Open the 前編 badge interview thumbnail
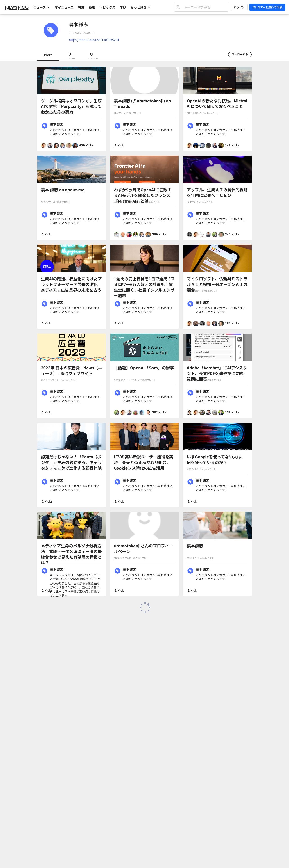The height and width of the screenshot is (868, 289). [x=72, y=258]
